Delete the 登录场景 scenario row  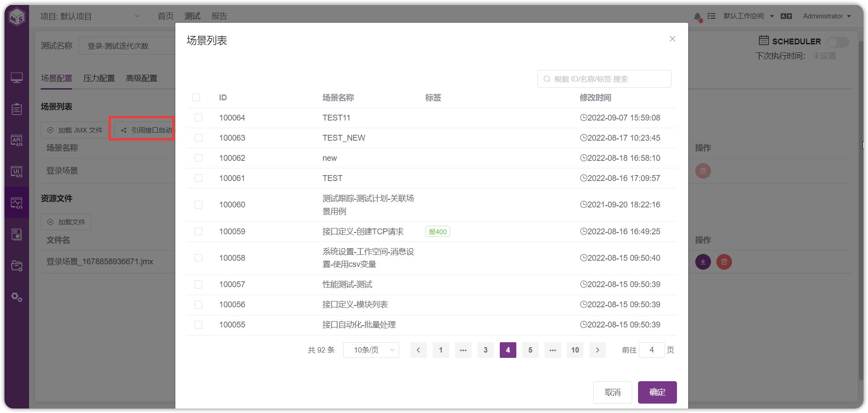click(x=703, y=171)
